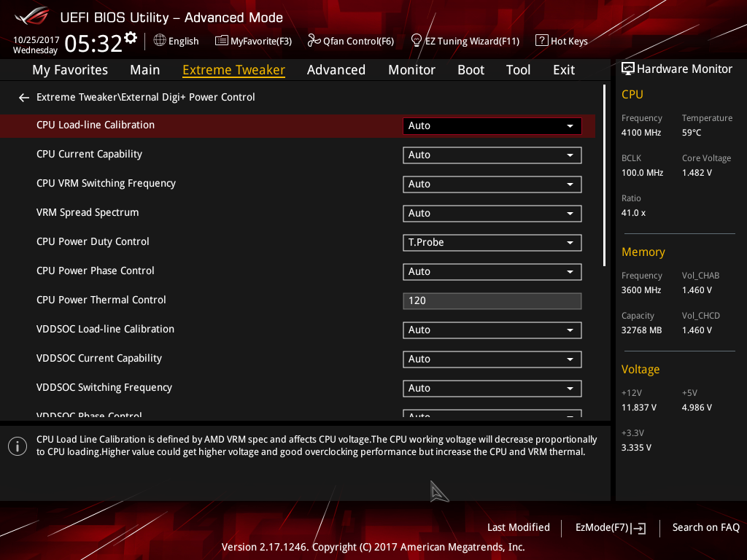Image resolution: width=747 pixels, height=560 pixels.
Task: Click the settings gear beside the clock
Action: tap(131, 38)
